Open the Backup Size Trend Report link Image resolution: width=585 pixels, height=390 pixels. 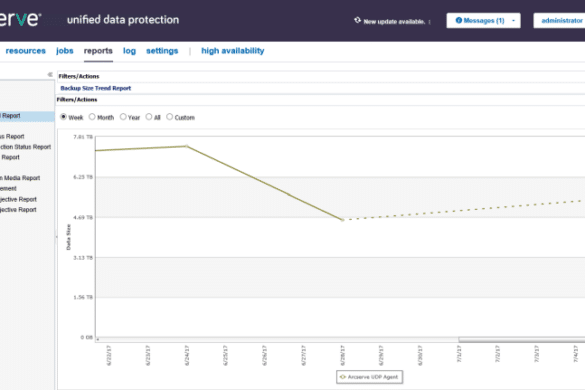click(96, 88)
